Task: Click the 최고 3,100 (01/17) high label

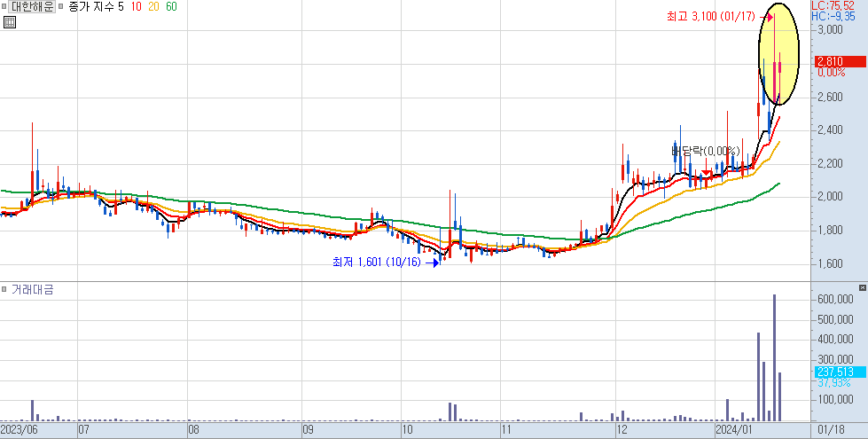Action: pyautogui.click(x=711, y=17)
